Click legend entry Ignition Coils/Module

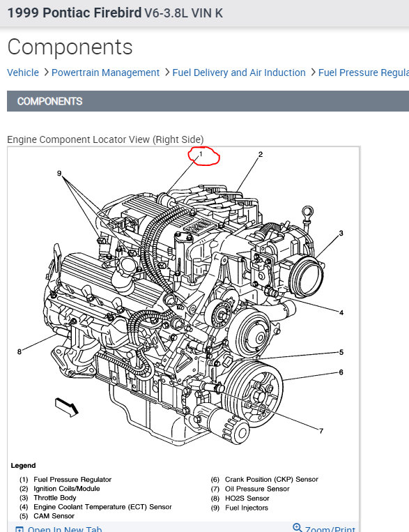(x=66, y=489)
